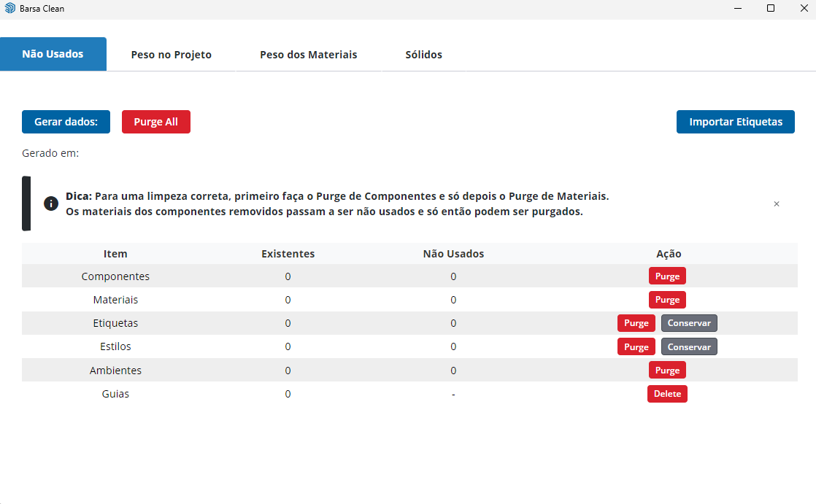The height and width of the screenshot is (504, 816).
Task: Minimize the Barsa Clean window
Action: pos(737,9)
